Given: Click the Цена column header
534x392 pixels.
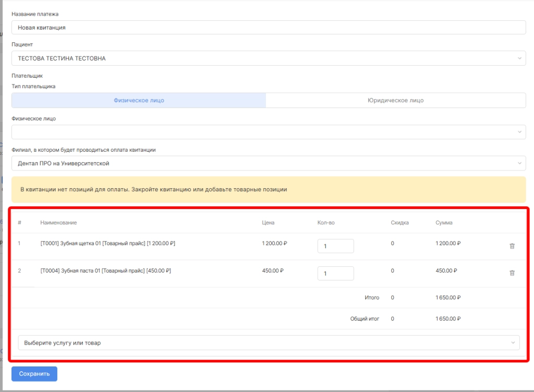Looking at the screenshot, I should (268, 223).
